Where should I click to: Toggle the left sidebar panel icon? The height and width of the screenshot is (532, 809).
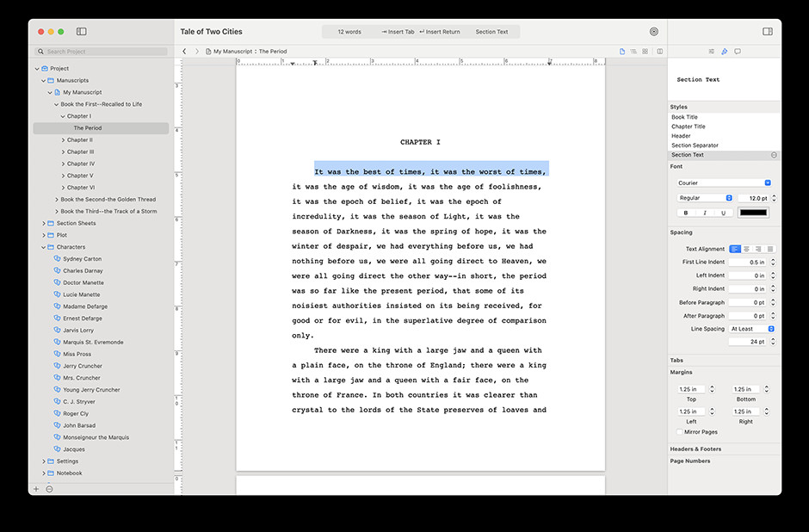pyautogui.click(x=82, y=32)
